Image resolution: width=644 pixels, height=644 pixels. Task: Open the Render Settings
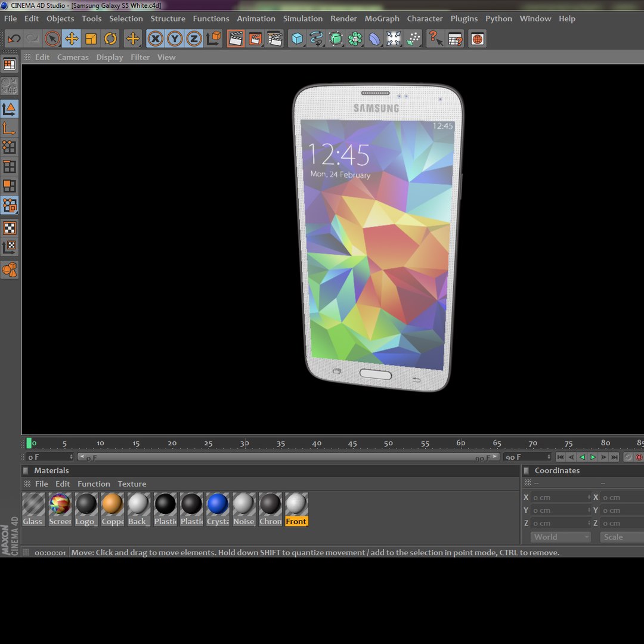[275, 39]
